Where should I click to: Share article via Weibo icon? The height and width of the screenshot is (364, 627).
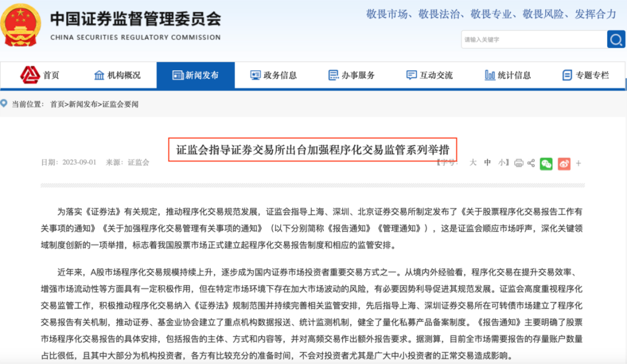(x=564, y=164)
